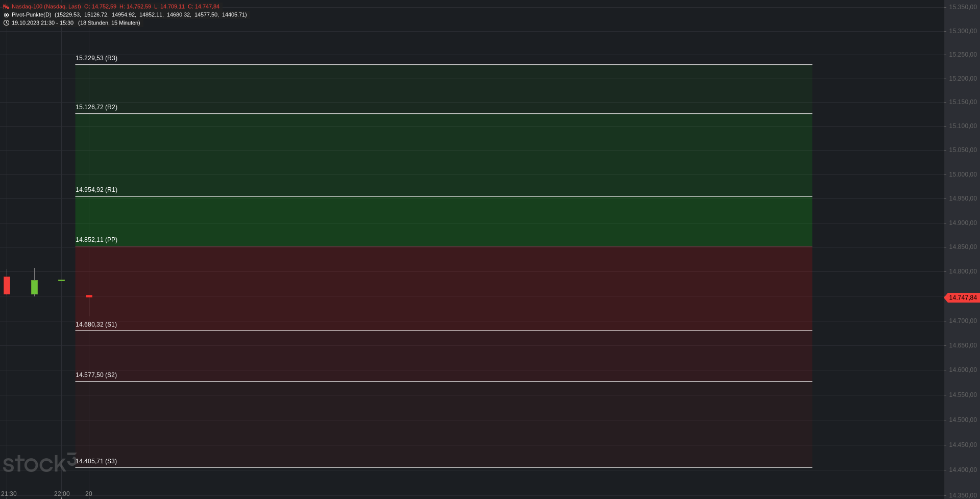Screen dimensions: 980x499
Task: Select the 14.405,71 (S3) support label
Action: point(96,461)
